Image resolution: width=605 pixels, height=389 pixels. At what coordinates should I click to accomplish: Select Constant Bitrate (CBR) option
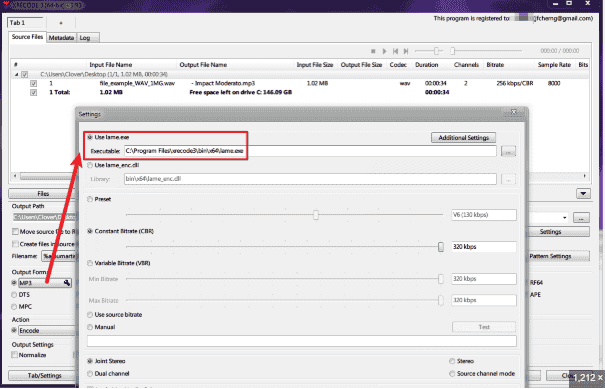tap(90, 231)
